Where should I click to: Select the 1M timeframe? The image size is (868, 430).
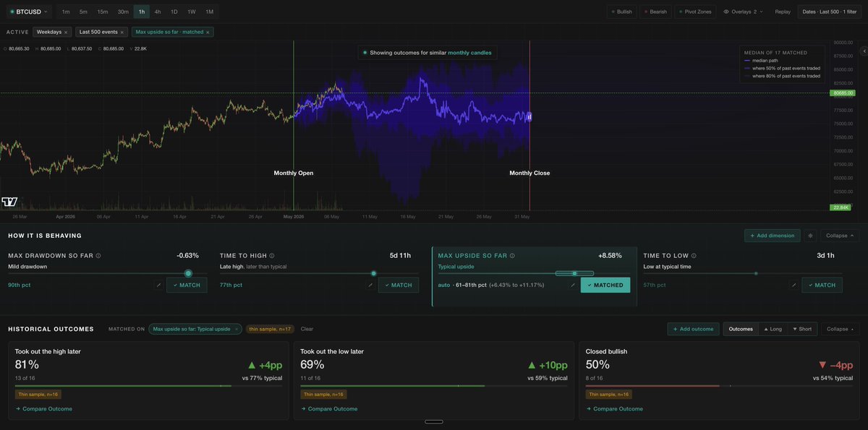pos(210,12)
